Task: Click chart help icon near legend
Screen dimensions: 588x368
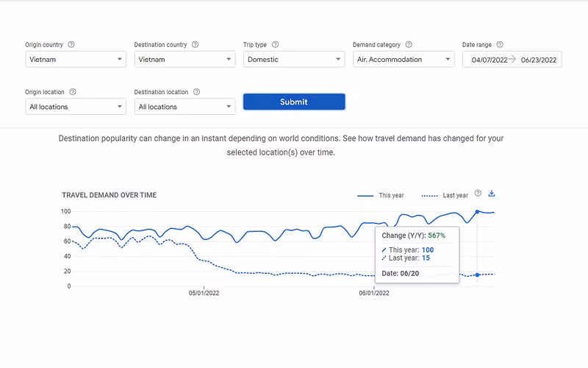Action: click(478, 194)
